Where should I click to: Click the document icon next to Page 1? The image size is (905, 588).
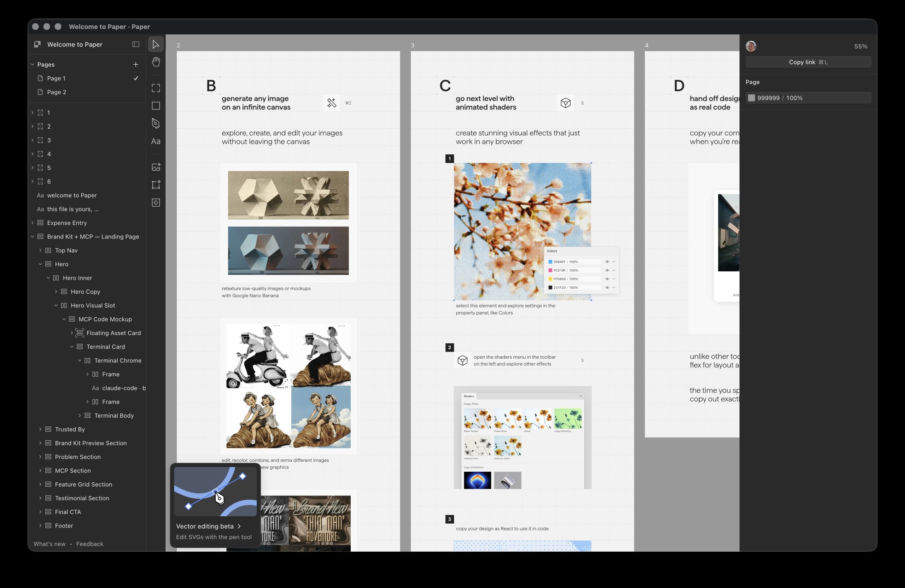pos(40,78)
